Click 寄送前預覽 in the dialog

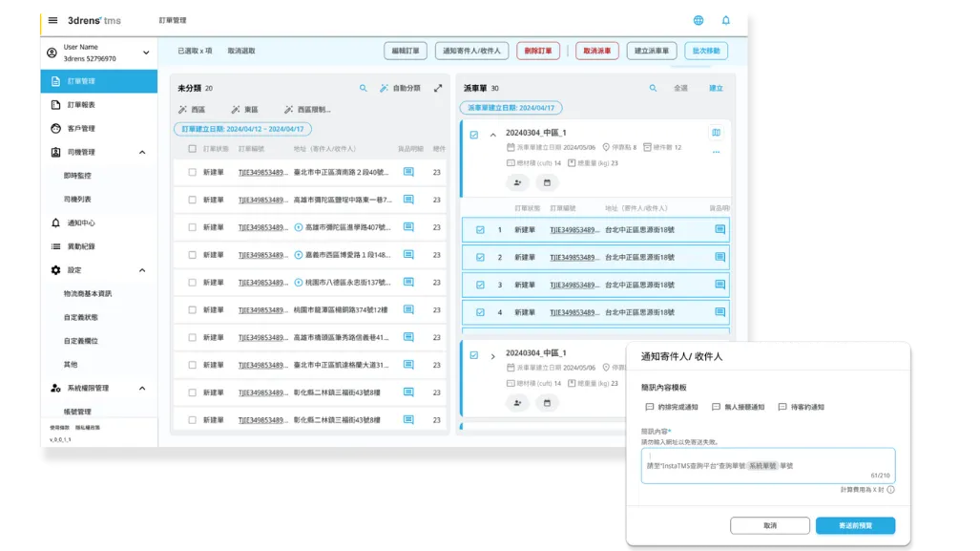click(855, 525)
